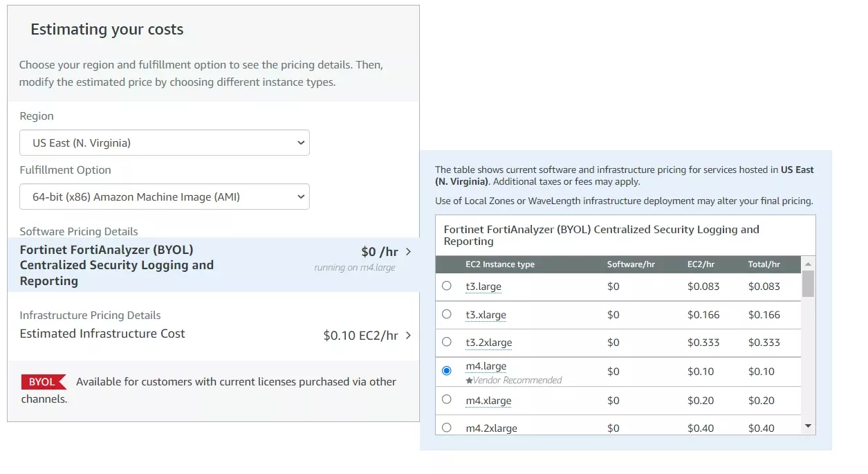Expand software pricing chevron next to $0 /hr
The image size is (868, 474).
[x=408, y=252]
